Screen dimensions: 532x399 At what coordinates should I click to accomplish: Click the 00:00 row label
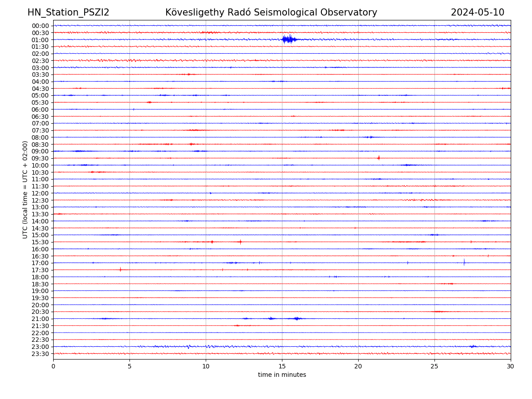point(40,26)
